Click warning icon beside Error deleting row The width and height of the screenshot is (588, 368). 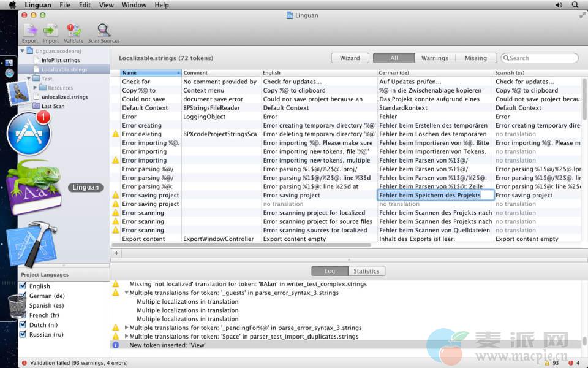pos(115,134)
